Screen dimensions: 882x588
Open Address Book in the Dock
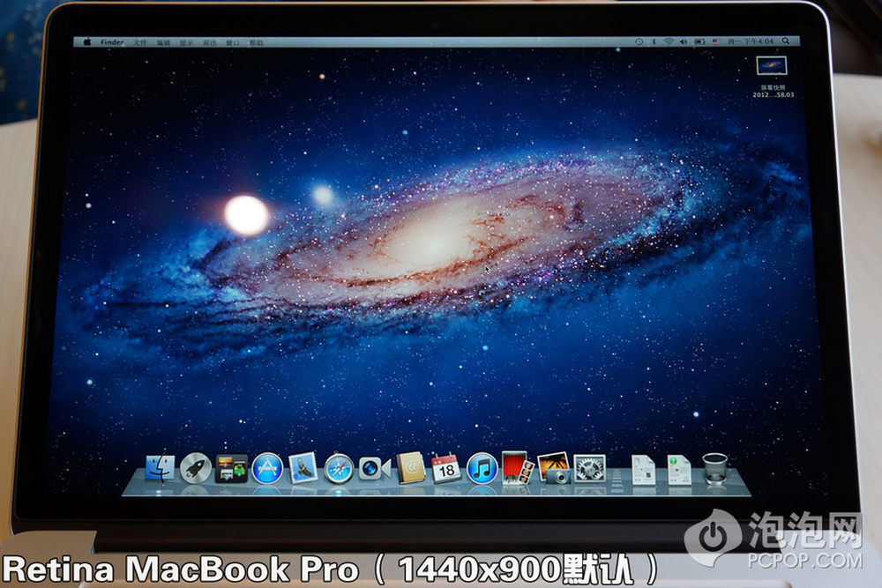pyautogui.click(x=411, y=468)
